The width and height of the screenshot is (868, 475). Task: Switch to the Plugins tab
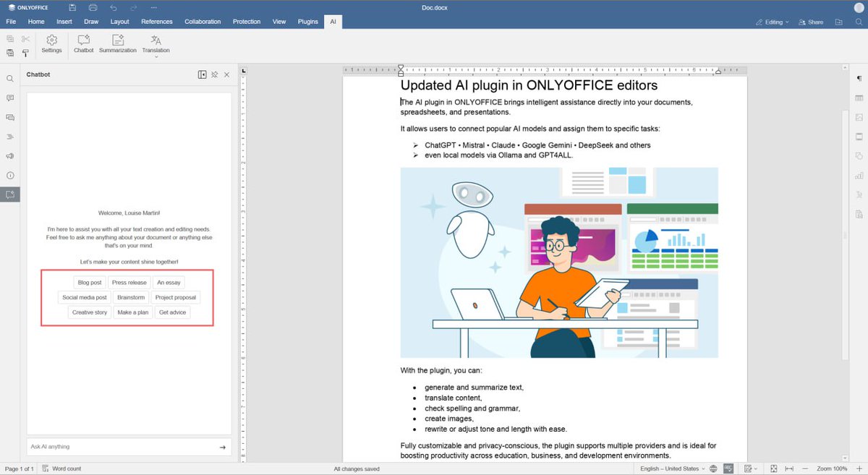pyautogui.click(x=308, y=22)
